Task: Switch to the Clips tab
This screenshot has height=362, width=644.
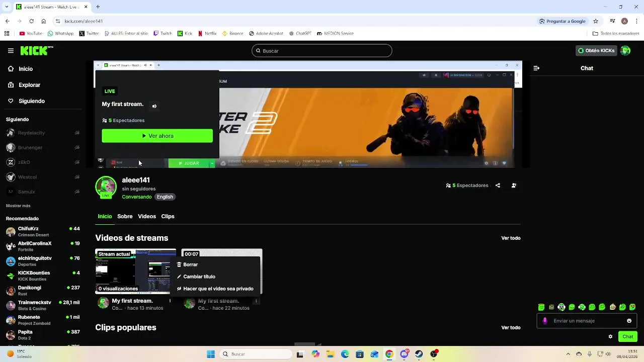Action: [168, 217]
